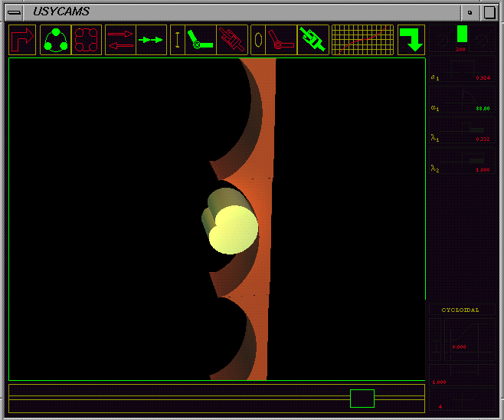Click the green down-turn arrow icon

(x=411, y=40)
